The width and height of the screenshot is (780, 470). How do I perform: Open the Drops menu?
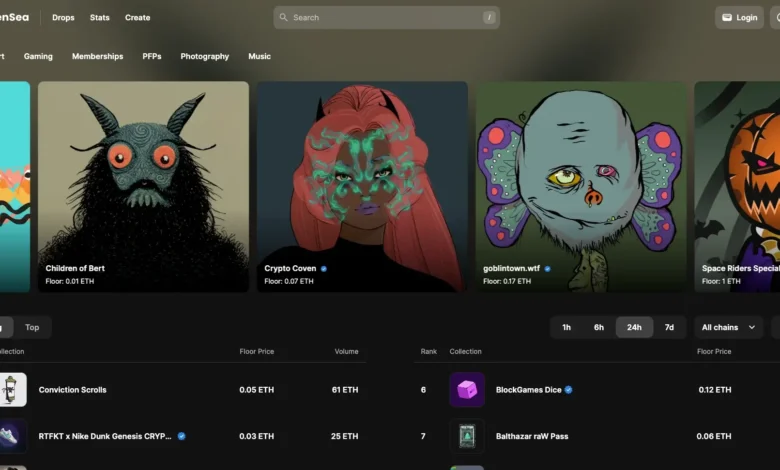click(x=63, y=18)
